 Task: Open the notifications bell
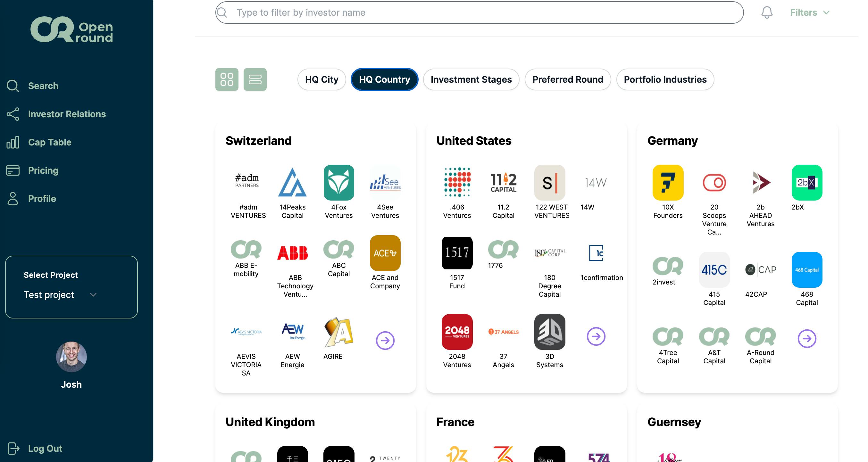pos(767,12)
